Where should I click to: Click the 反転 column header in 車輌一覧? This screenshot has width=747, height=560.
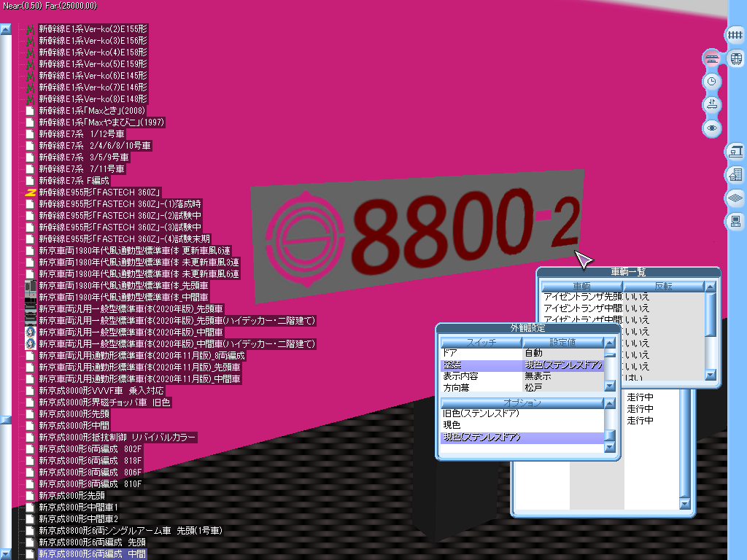pyautogui.click(x=663, y=286)
